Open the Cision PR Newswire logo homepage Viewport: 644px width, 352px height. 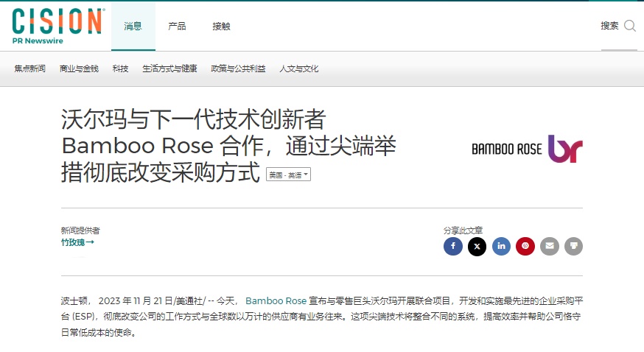[57, 26]
